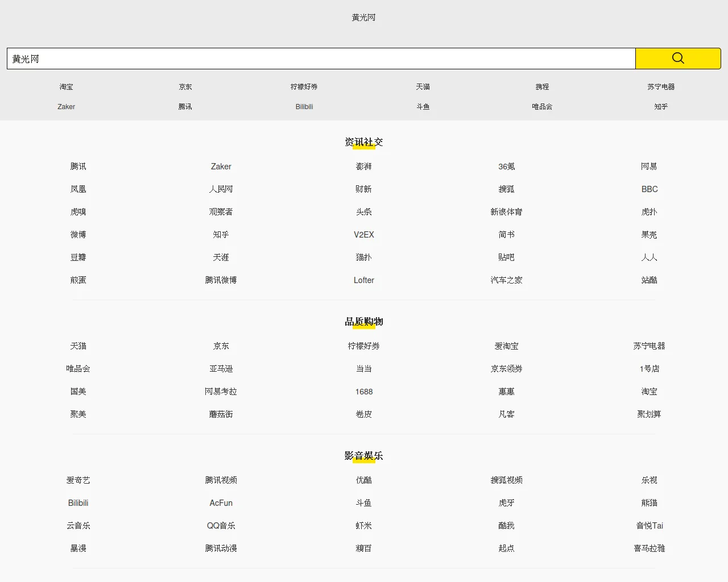Open the 淘宝 quick link below search

tap(67, 87)
